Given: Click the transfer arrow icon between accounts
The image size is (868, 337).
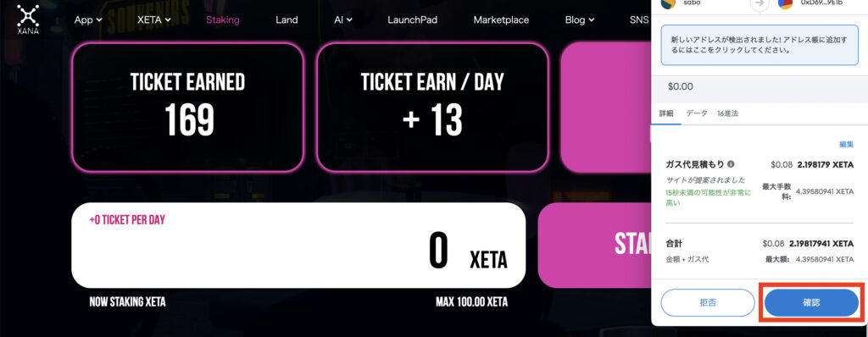Looking at the screenshot, I should pyautogui.click(x=759, y=3).
